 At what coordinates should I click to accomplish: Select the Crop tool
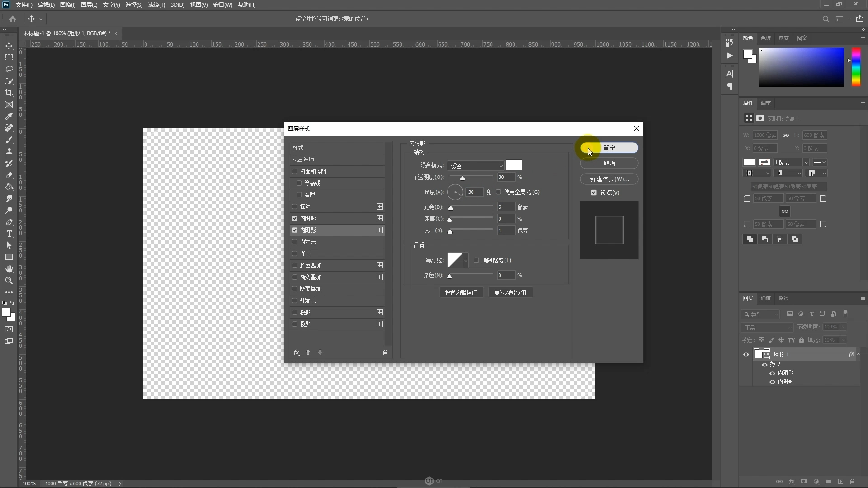click(9, 93)
